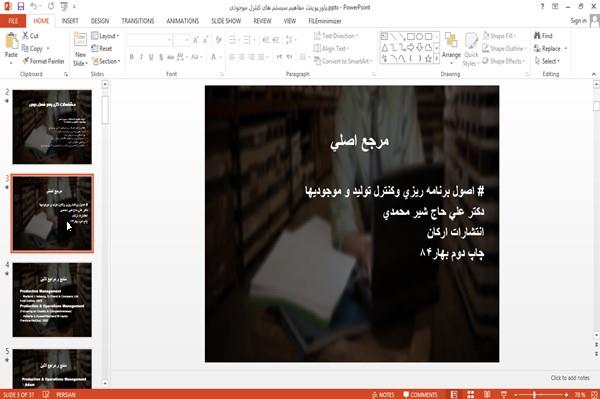Toggle the Notes pane in status bar
Image resolution: width=600 pixels, height=399 pixels.
(383, 395)
